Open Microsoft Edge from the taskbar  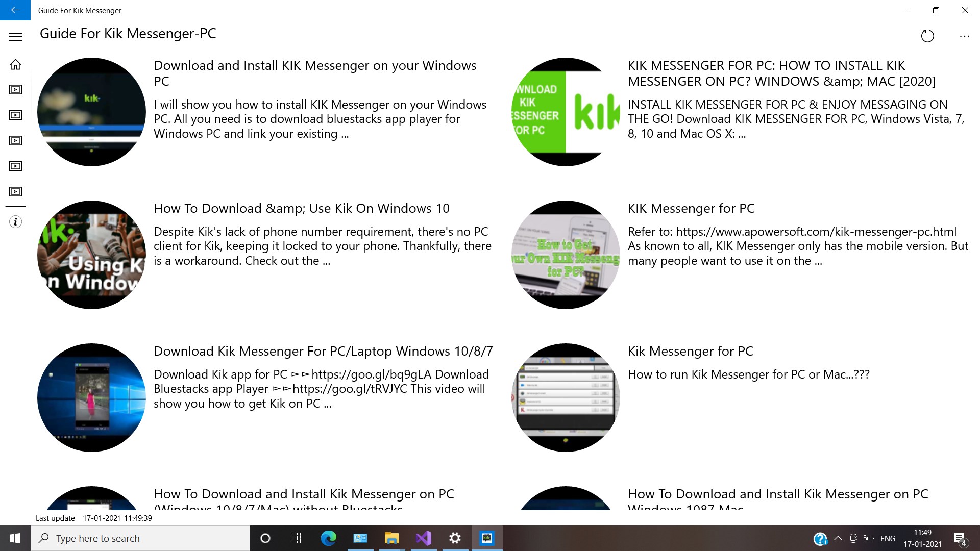(328, 538)
